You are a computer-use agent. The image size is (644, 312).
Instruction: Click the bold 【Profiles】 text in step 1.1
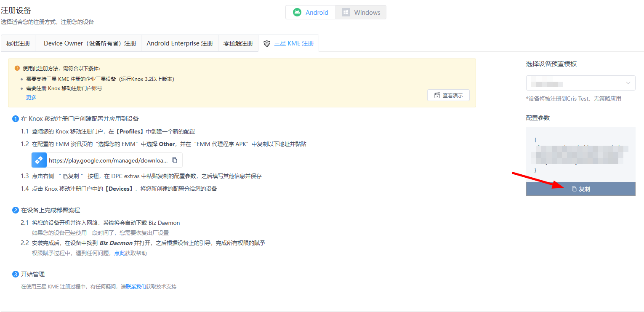coord(130,131)
